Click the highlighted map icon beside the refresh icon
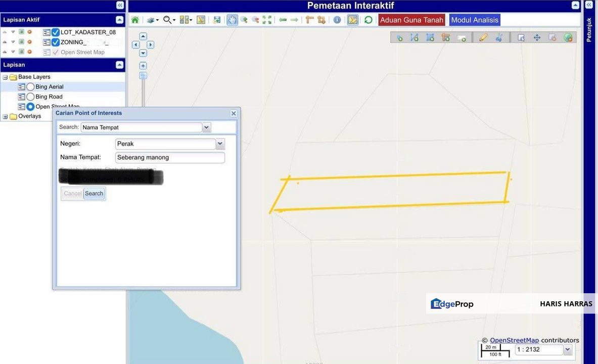Image resolution: width=598 pixels, height=364 pixels. (x=353, y=20)
